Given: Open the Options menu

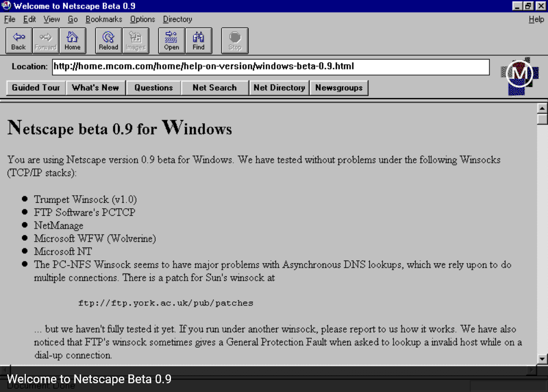Looking at the screenshot, I should (x=142, y=19).
